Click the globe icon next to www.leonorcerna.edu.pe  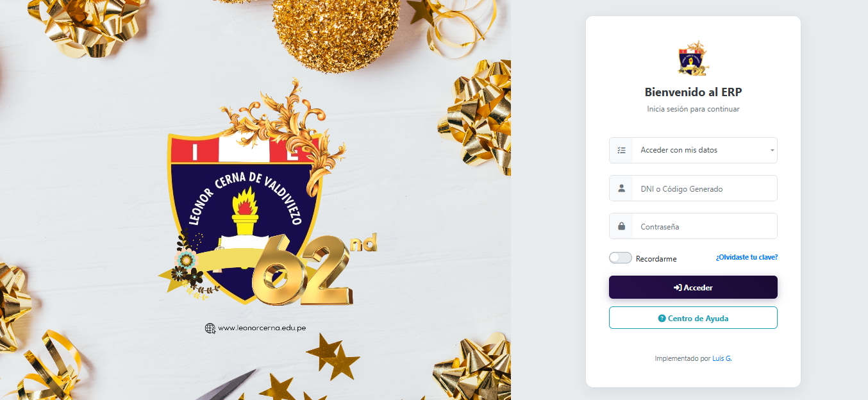tap(210, 328)
